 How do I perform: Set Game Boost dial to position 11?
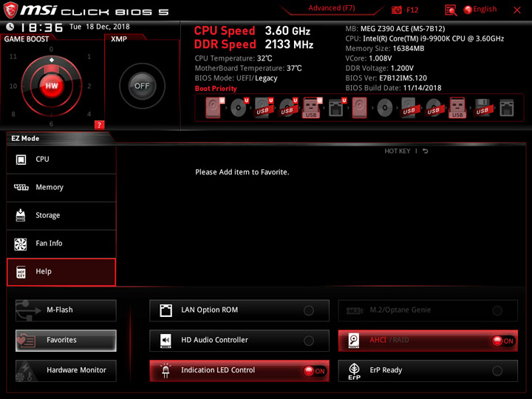point(13,56)
